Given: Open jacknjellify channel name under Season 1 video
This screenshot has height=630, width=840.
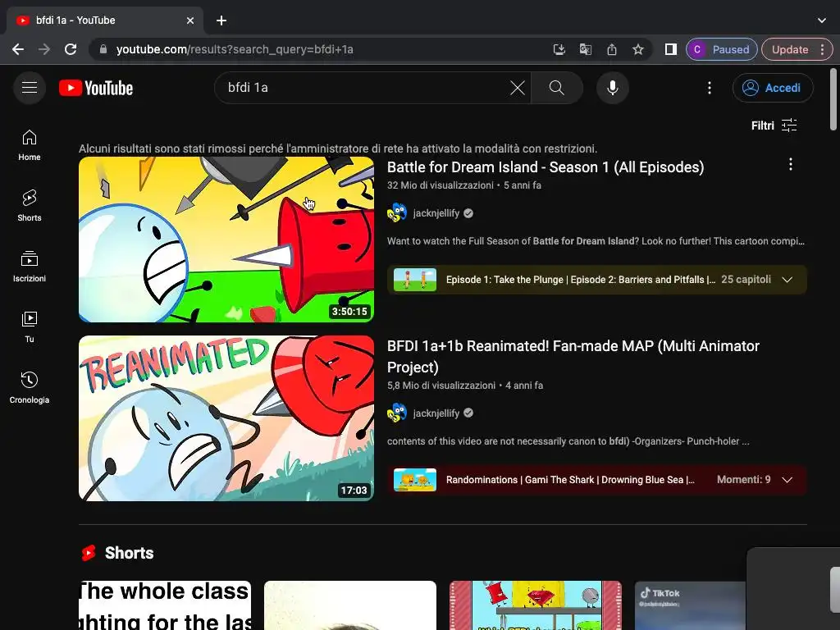Looking at the screenshot, I should [x=436, y=213].
